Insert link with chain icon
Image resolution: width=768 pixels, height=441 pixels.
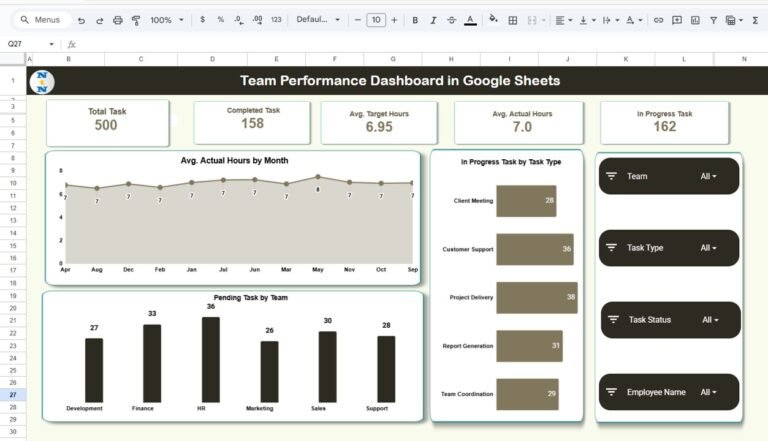tap(658, 20)
